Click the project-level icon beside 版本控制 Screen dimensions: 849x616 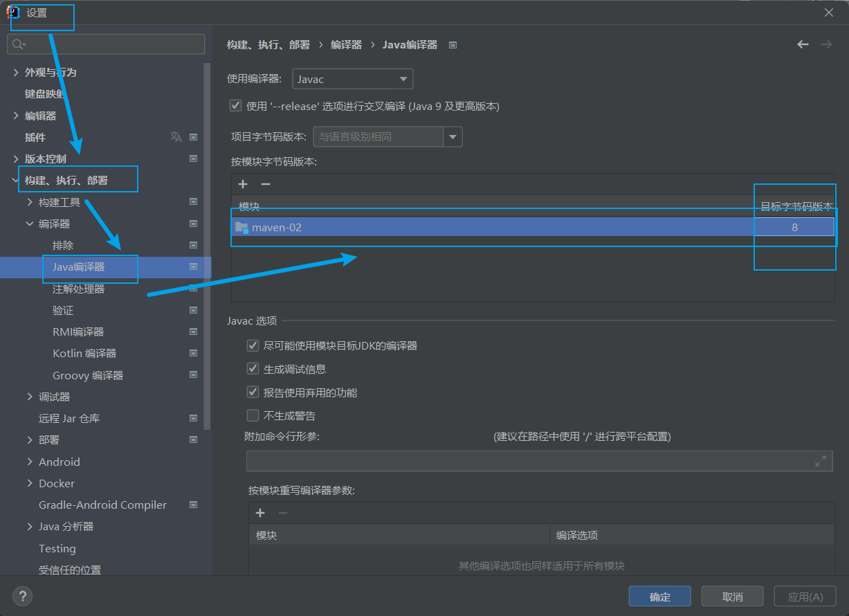[x=194, y=158]
